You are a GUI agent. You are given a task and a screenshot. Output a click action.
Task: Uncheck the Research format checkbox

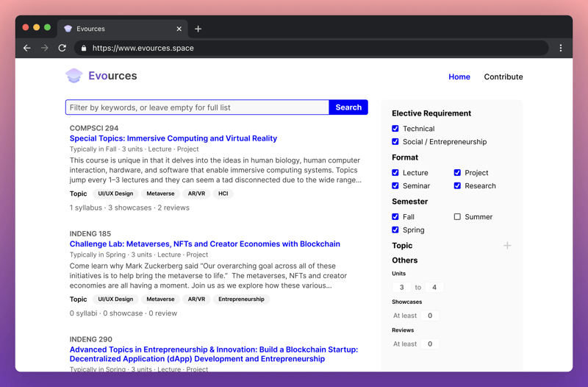pos(457,186)
